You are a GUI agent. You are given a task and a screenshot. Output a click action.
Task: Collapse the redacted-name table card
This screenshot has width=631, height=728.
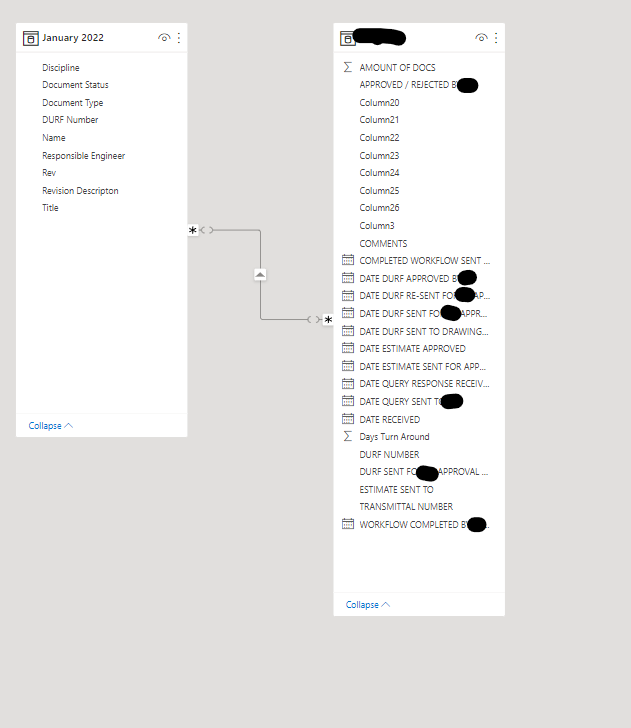368,604
